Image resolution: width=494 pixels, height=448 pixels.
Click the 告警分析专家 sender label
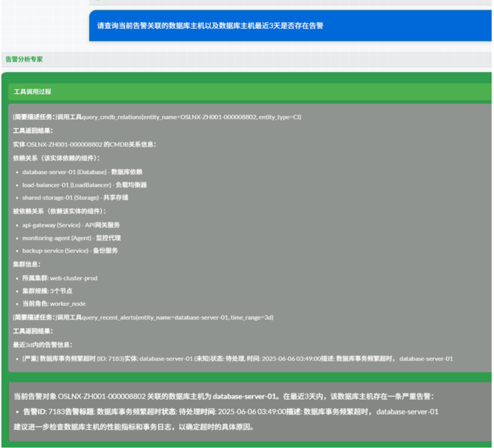point(24,60)
